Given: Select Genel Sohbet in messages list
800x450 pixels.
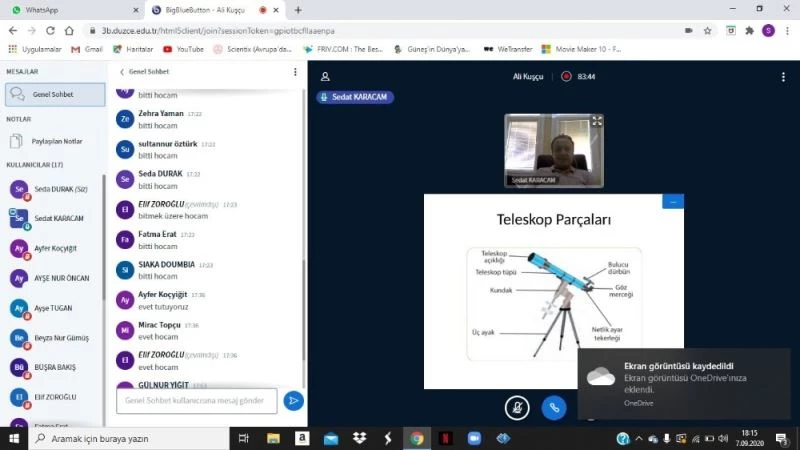Looking at the screenshot, I should 55,94.
